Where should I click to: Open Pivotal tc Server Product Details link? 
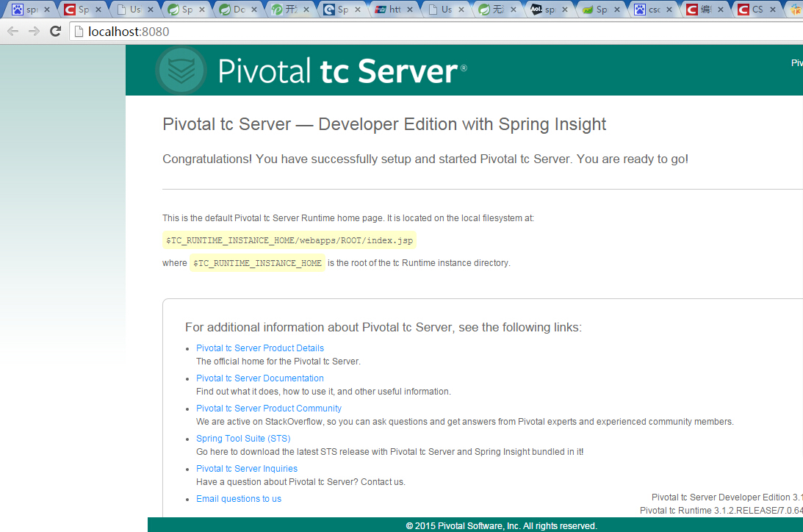point(260,348)
